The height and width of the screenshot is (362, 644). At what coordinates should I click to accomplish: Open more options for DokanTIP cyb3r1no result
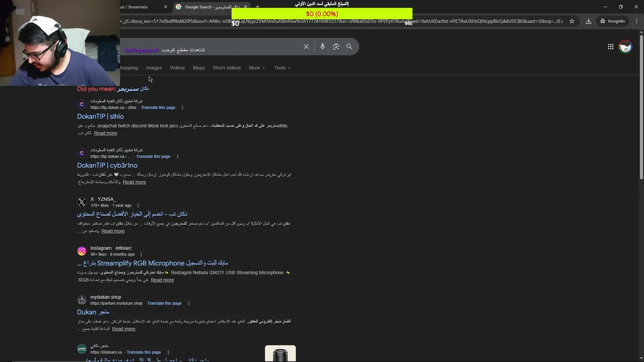(177, 156)
